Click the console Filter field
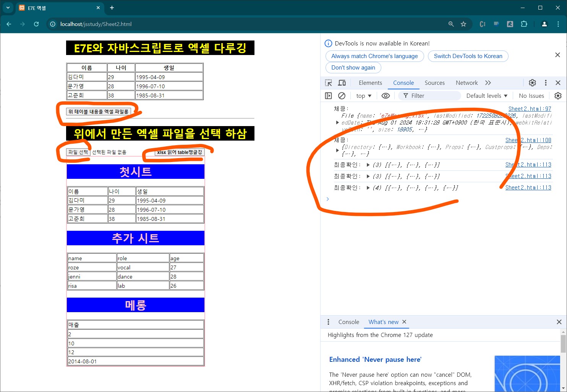Image resolution: width=567 pixels, height=392 pixels. pyautogui.click(x=429, y=96)
